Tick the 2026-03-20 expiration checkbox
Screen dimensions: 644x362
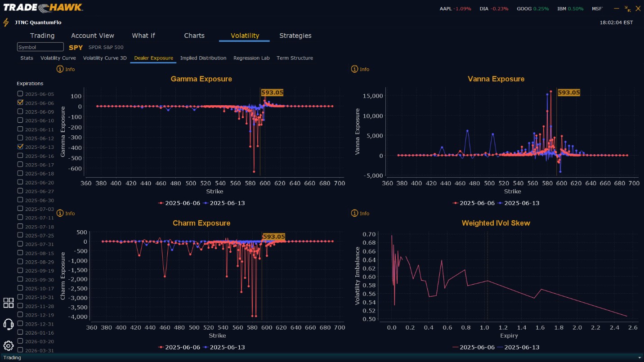[x=20, y=341]
